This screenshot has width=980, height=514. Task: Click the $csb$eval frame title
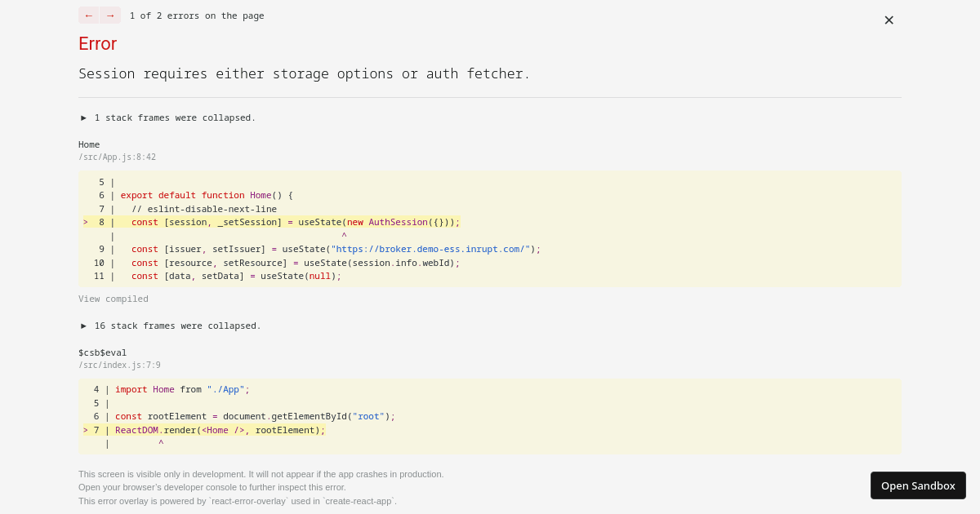102,352
